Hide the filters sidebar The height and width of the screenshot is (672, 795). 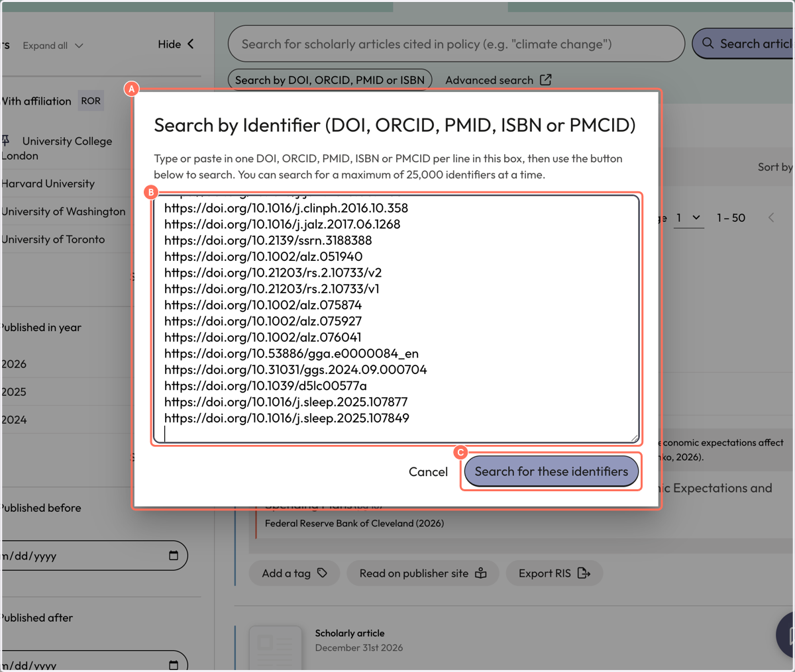point(176,44)
